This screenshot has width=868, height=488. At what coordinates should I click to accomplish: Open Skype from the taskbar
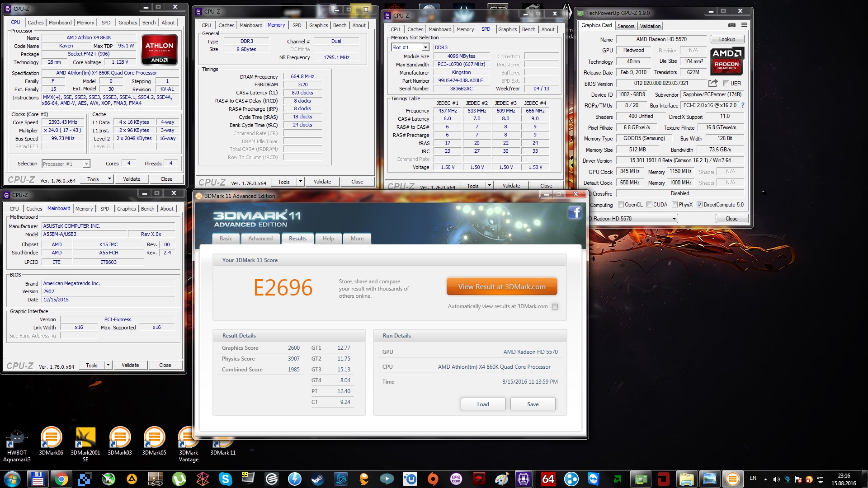(x=225, y=479)
